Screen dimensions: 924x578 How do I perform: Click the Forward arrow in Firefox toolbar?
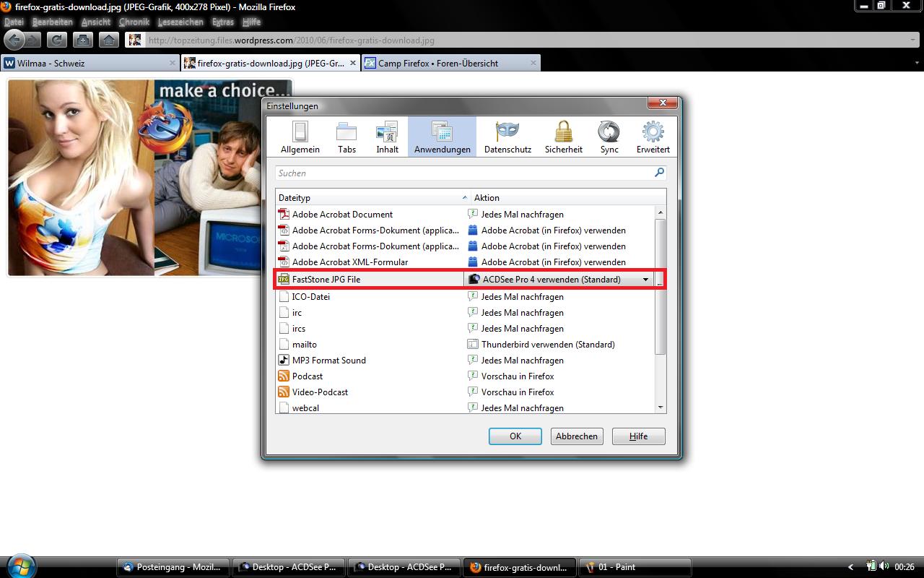(33, 40)
